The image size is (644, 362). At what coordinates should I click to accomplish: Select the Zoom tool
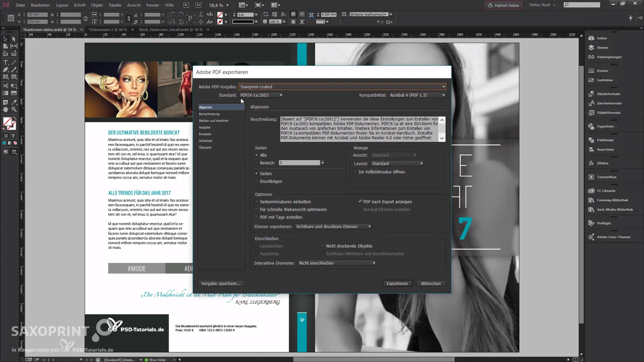[14, 109]
